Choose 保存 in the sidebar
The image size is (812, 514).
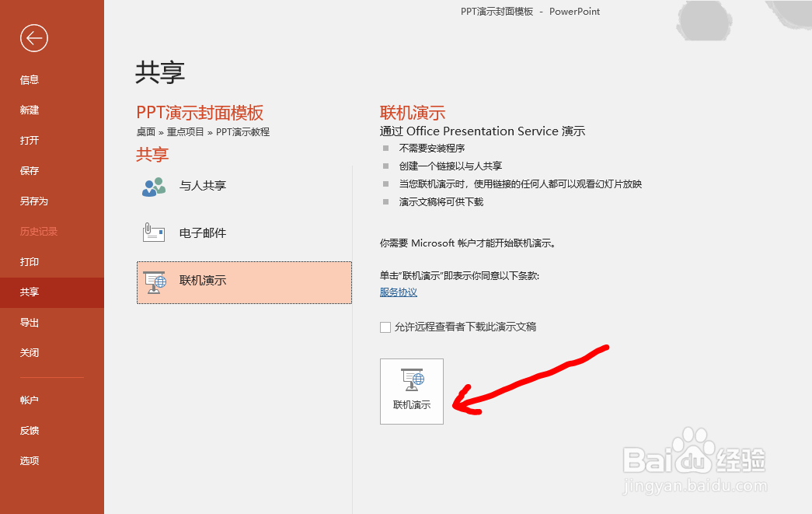(30, 170)
